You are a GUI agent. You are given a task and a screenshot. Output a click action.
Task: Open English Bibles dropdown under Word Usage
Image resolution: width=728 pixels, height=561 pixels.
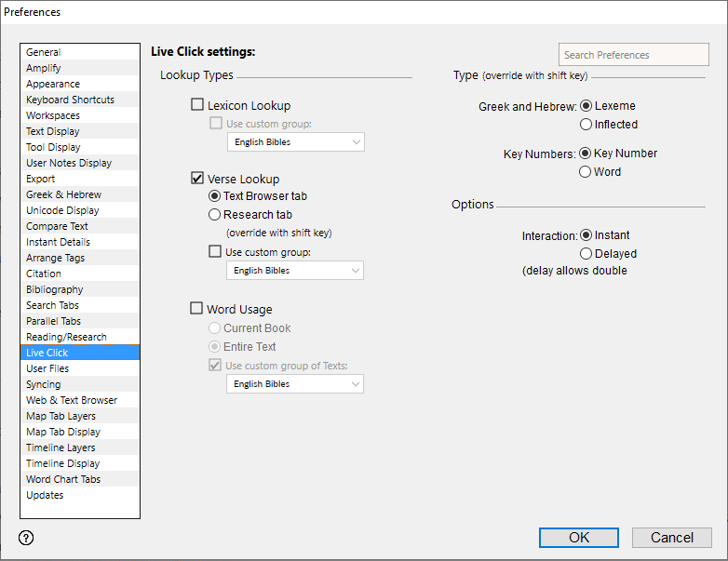[x=295, y=384]
